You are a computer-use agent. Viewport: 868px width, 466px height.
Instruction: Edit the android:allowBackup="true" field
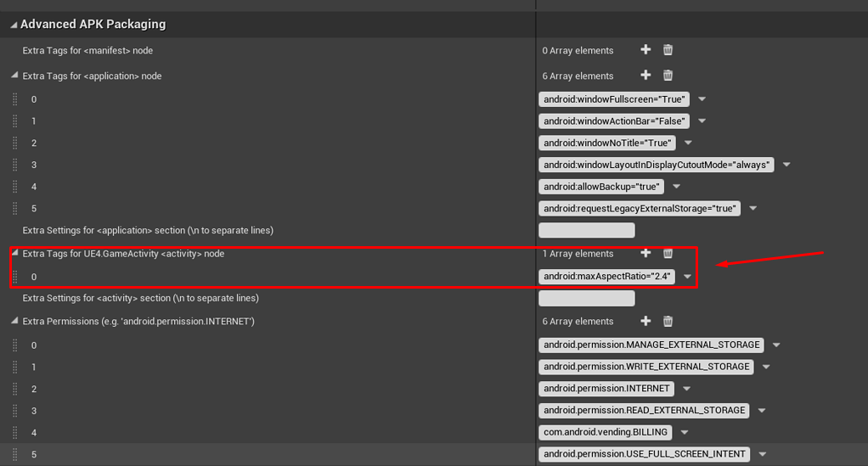click(601, 187)
